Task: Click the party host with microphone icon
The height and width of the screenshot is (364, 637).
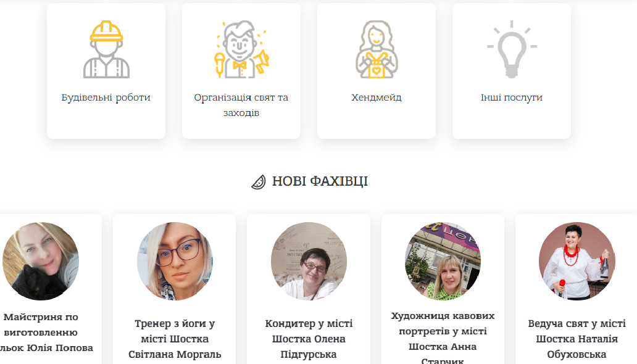Action: 241,49
